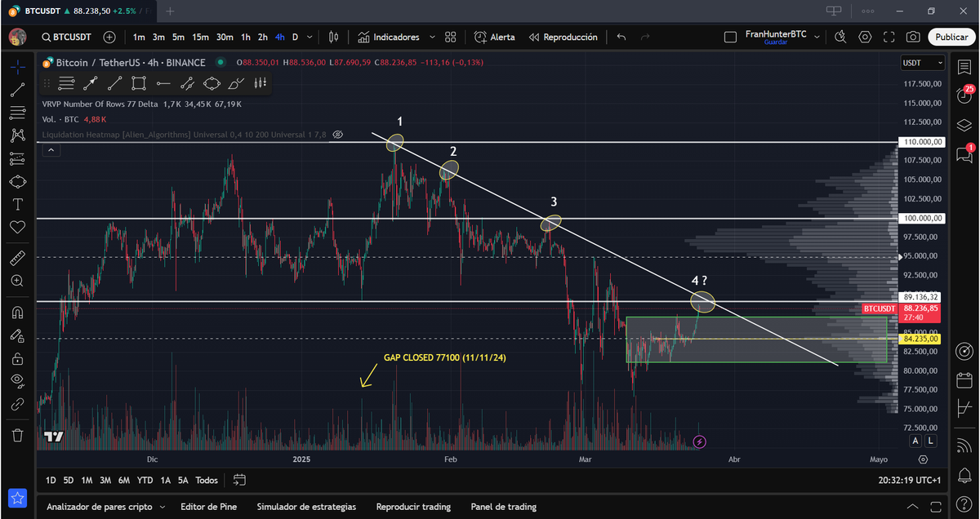Select the ruler measure tool
Screen dimensions: 980x519
[17, 259]
